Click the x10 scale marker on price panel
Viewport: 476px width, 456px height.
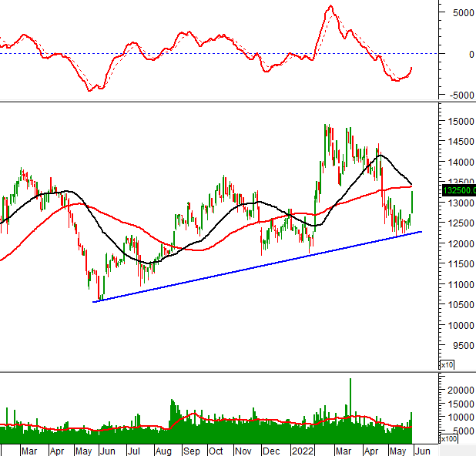(446, 364)
